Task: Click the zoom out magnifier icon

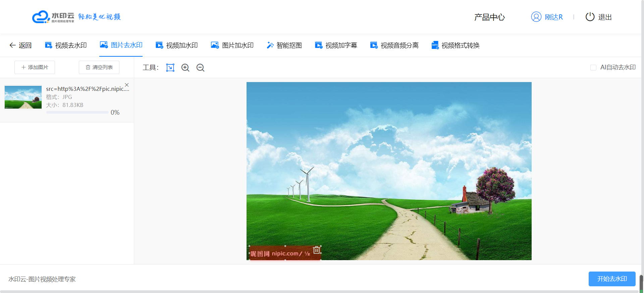Action: pyautogui.click(x=201, y=68)
